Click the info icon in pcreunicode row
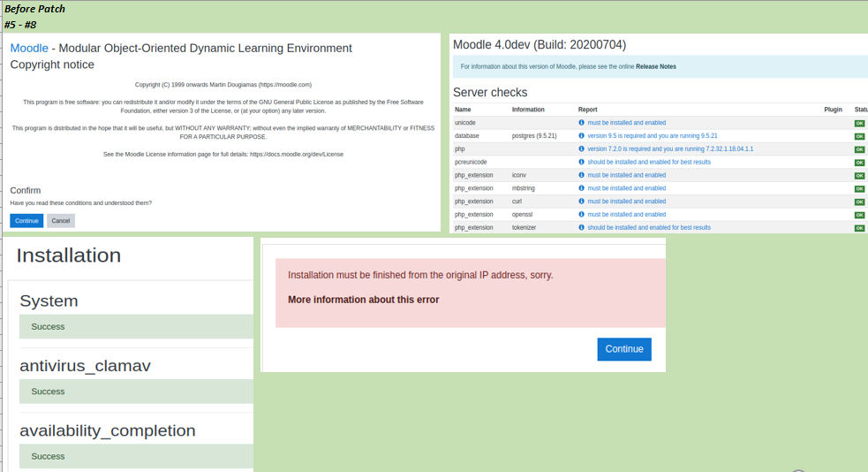 pos(581,162)
